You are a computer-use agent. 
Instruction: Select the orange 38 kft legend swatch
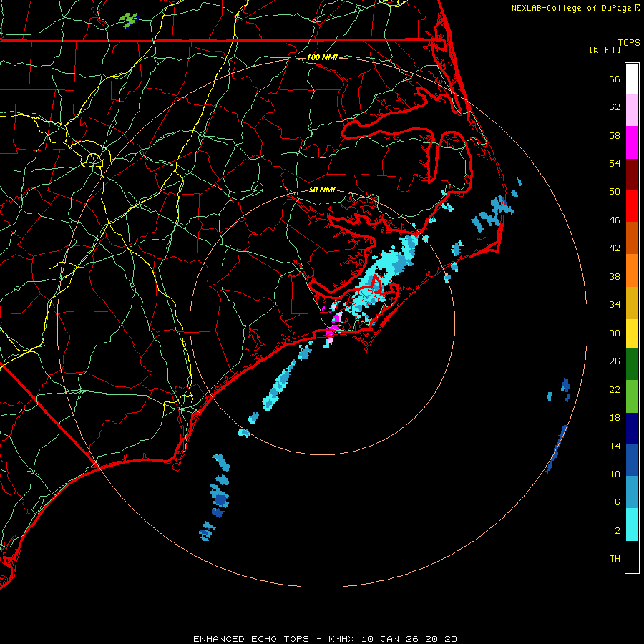pyautogui.click(x=632, y=270)
